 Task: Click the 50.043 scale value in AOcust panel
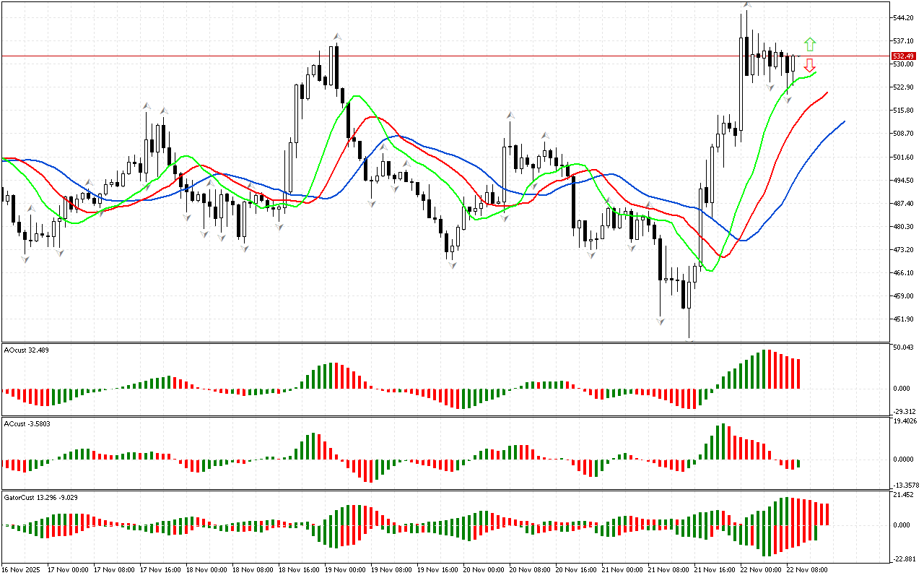click(x=905, y=348)
